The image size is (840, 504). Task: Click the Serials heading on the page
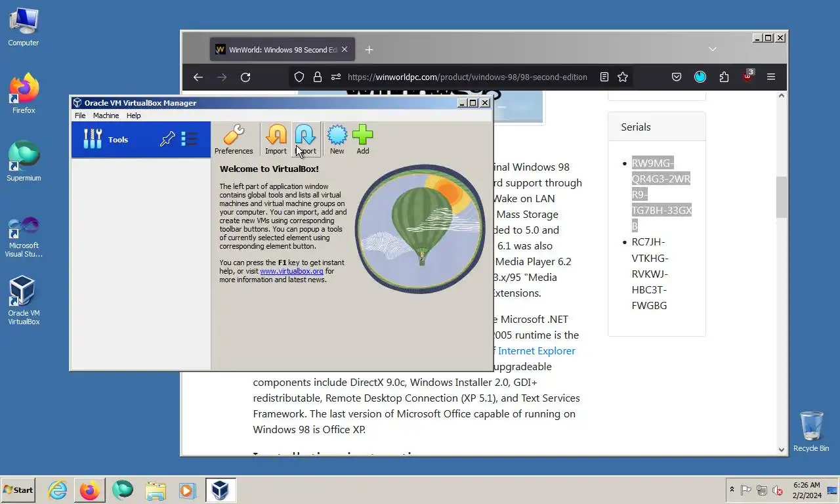point(636,127)
